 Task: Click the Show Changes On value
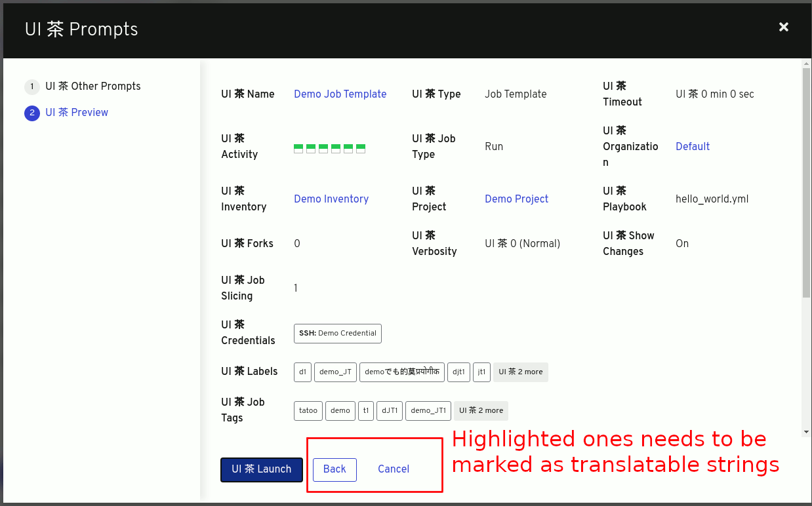pyautogui.click(x=682, y=243)
